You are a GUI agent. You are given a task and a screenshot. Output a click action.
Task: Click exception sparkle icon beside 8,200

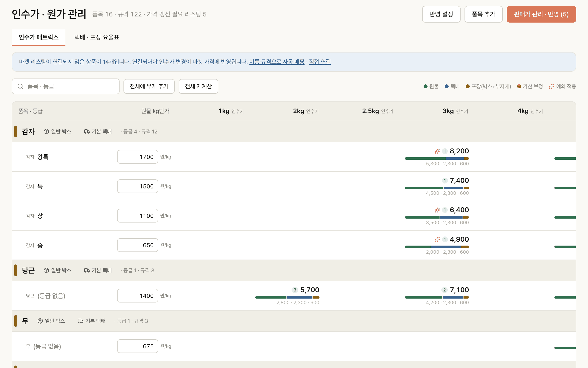(x=437, y=151)
